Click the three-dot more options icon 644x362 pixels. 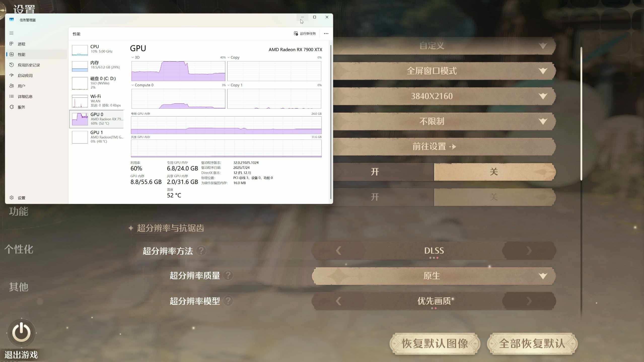(326, 34)
